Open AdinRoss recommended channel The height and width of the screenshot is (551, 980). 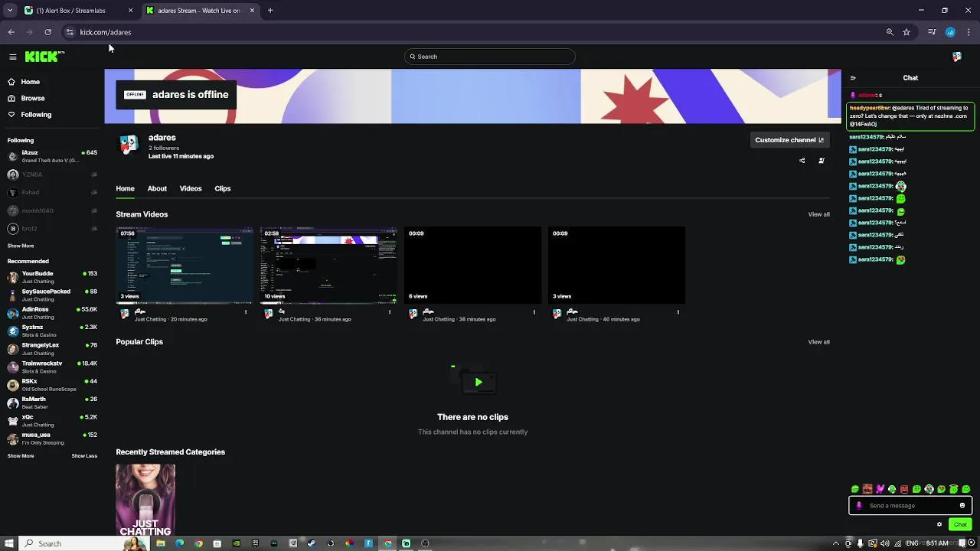pos(52,313)
